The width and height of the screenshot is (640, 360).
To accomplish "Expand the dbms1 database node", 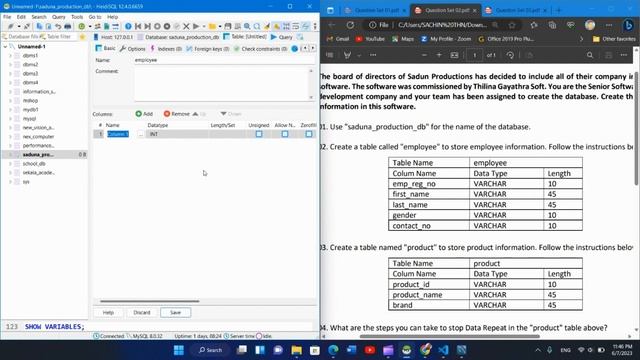I will (x=10, y=56).
